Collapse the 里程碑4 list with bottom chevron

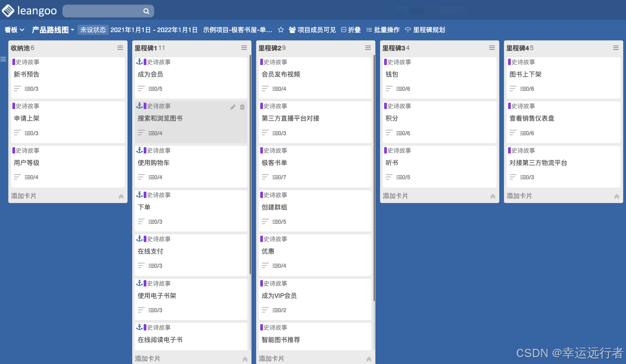pos(617,196)
